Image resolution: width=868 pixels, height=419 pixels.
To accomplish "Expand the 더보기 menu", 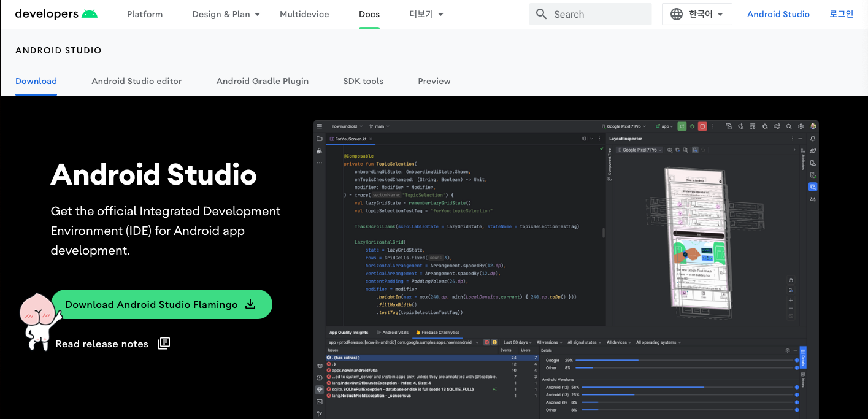I will (426, 14).
